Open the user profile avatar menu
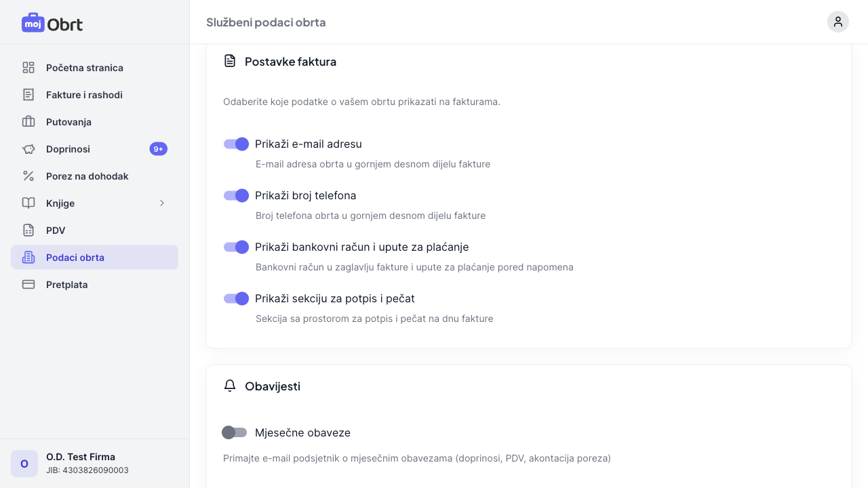This screenshot has width=868, height=488. point(838,22)
